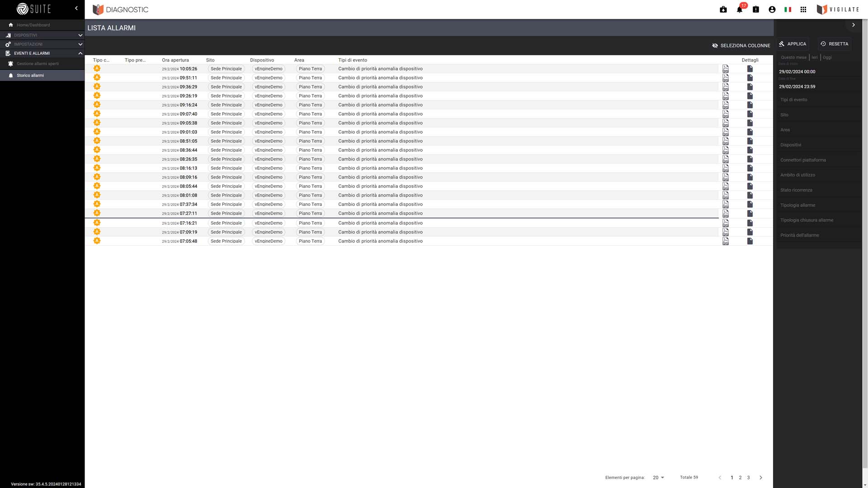
Task: Sort by the Tipi di evento column header
Action: pyautogui.click(x=353, y=60)
